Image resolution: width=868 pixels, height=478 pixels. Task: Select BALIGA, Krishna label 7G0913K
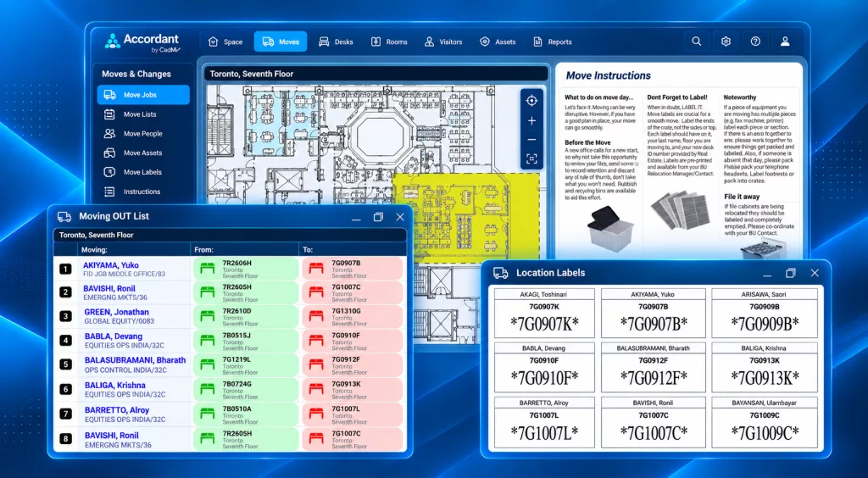[x=765, y=367]
